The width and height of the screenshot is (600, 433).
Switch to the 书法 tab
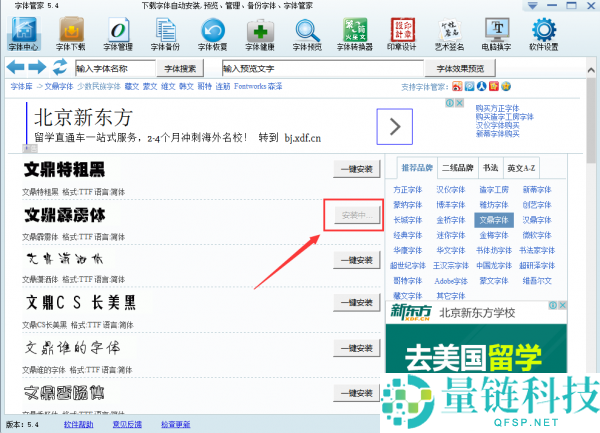[x=491, y=167]
